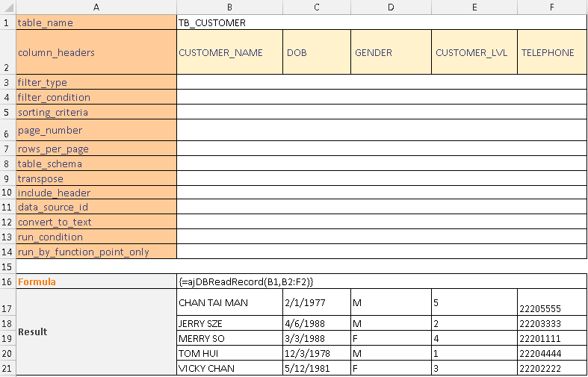Select the DOB header cell
The height and width of the screenshot is (377, 588).
(316, 52)
